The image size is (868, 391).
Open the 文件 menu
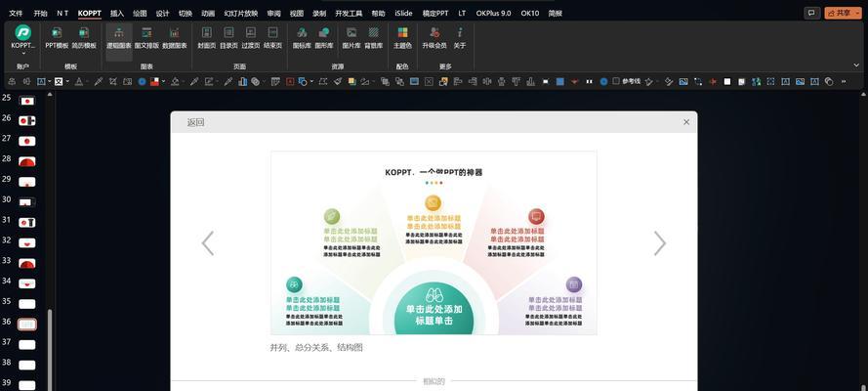click(x=16, y=13)
